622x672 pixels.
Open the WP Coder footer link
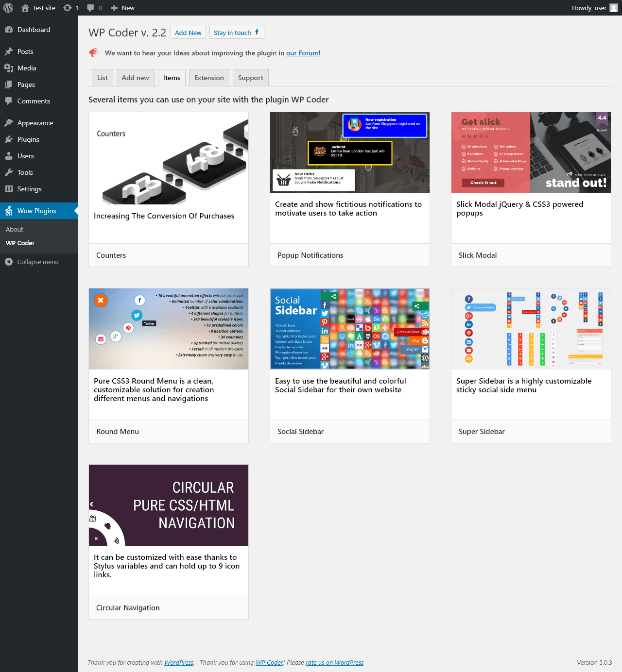coord(270,662)
